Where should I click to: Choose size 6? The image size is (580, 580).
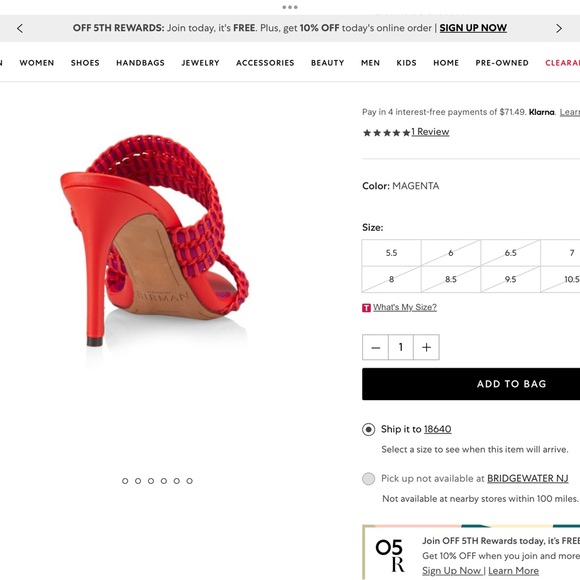click(x=451, y=253)
